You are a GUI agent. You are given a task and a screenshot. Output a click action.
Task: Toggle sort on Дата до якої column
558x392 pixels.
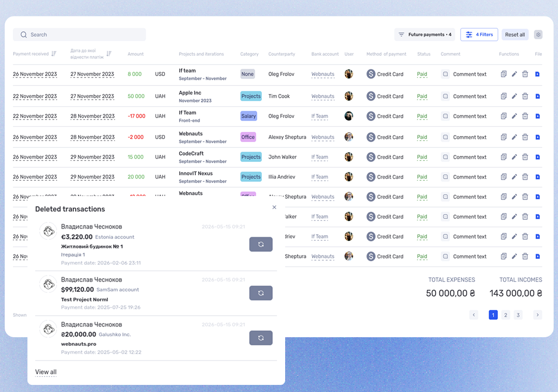(109, 54)
